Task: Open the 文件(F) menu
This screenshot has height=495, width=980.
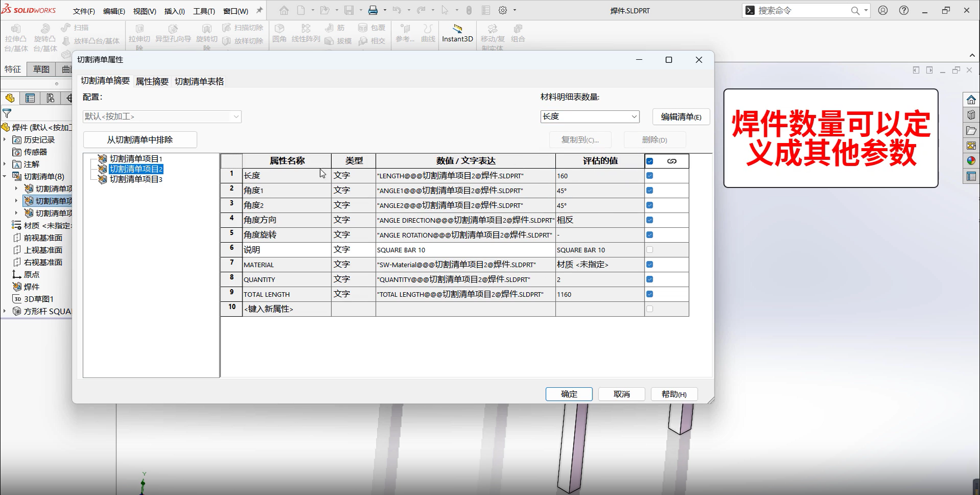Action: 84,11
